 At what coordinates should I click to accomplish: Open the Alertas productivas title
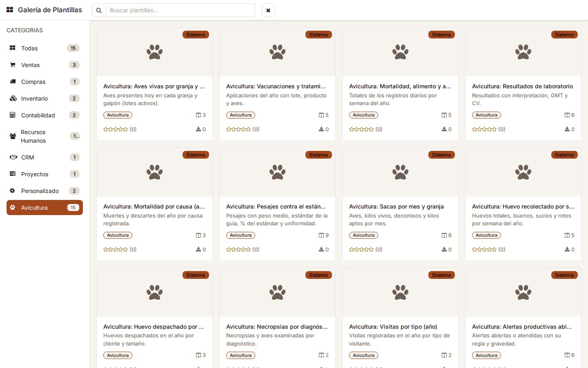522,327
